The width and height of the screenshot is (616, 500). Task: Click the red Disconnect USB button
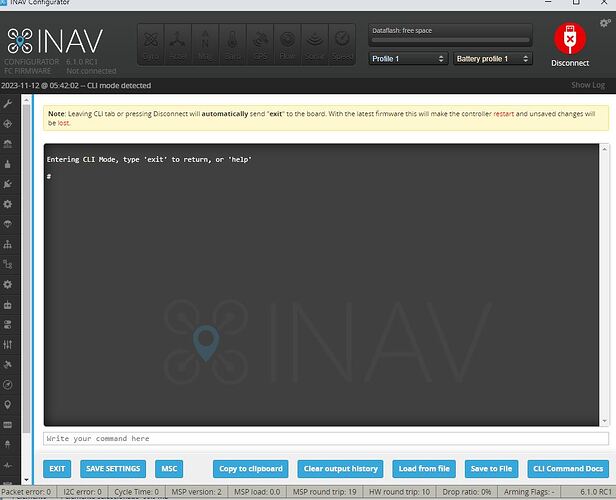click(570, 39)
